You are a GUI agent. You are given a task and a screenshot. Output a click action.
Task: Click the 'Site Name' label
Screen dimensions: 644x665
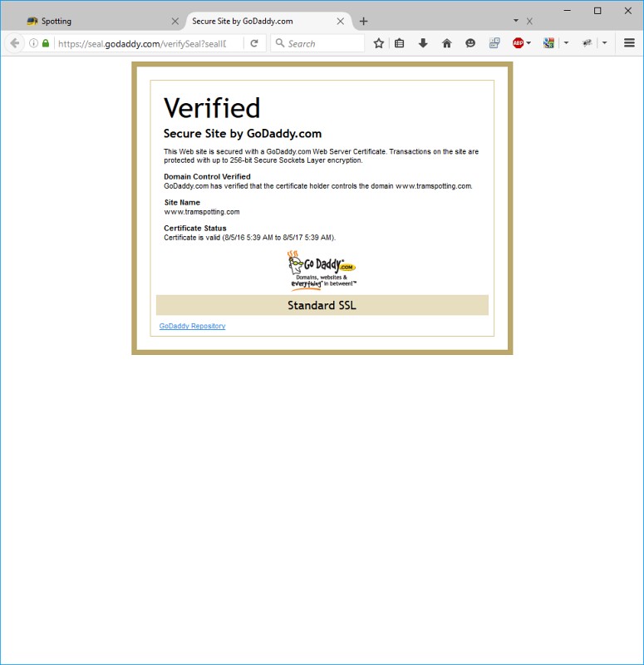click(x=182, y=202)
